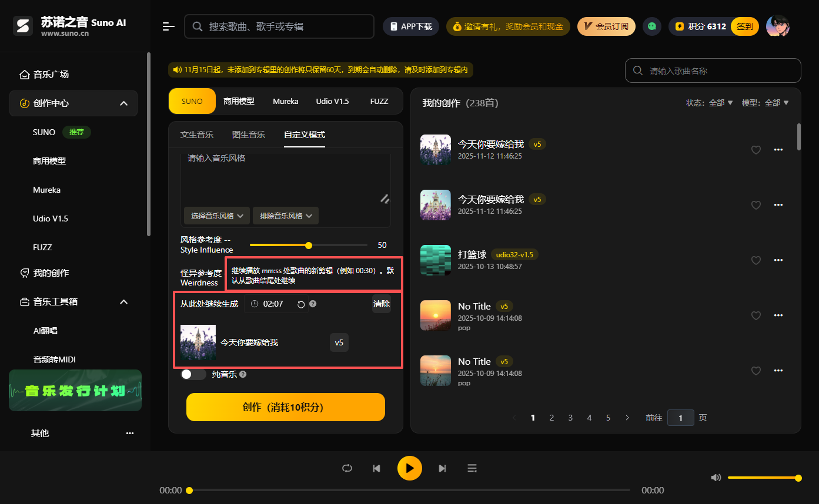Click the reset arrow icon next to 02:07
Viewport: 819px width, 504px height.
[x=300, y=304]
